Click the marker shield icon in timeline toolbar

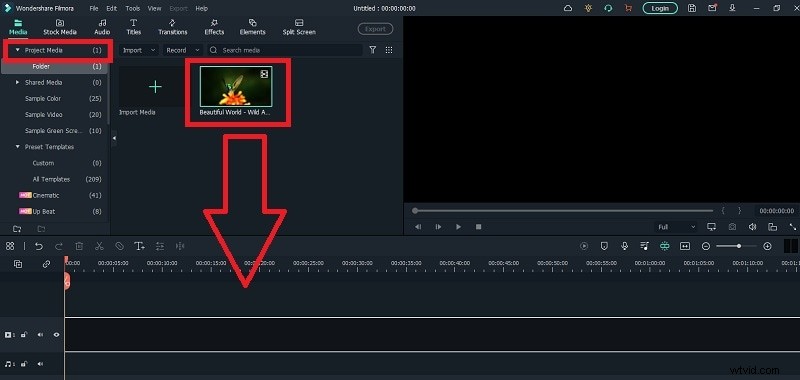pos(604,246)
